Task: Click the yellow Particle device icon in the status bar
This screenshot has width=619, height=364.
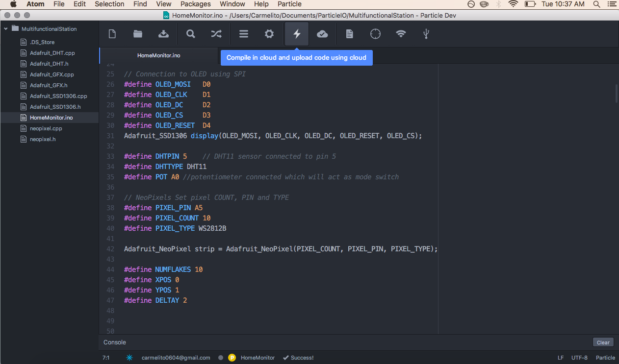Action: (x=232, y=358)
